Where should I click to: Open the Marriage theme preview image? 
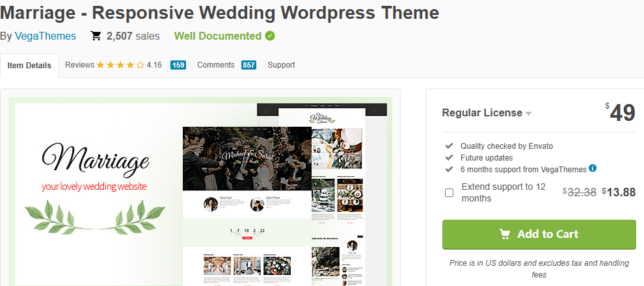tap(200, 192)
